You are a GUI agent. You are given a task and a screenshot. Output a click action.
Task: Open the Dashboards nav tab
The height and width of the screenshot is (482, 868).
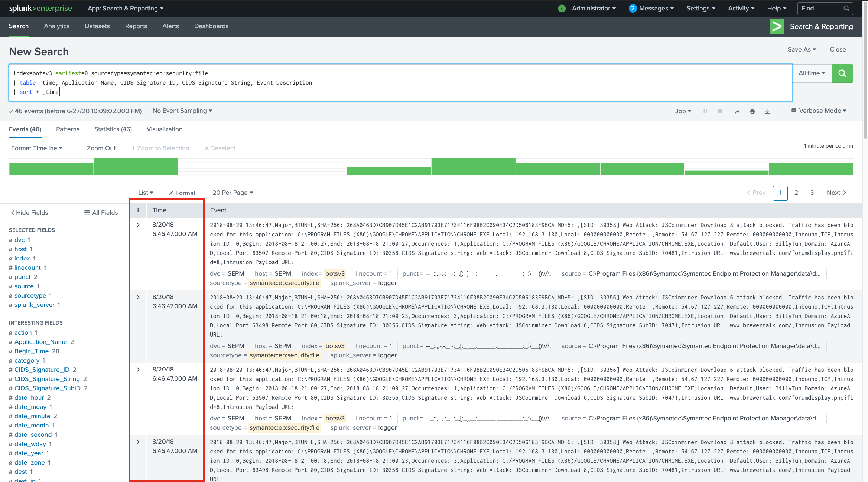211,26
